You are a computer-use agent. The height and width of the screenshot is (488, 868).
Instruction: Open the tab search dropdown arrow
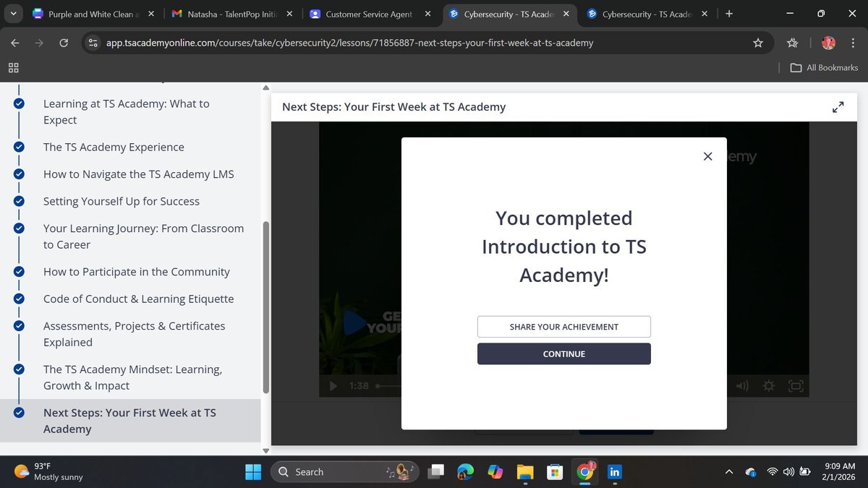click(x=14, y=14)
